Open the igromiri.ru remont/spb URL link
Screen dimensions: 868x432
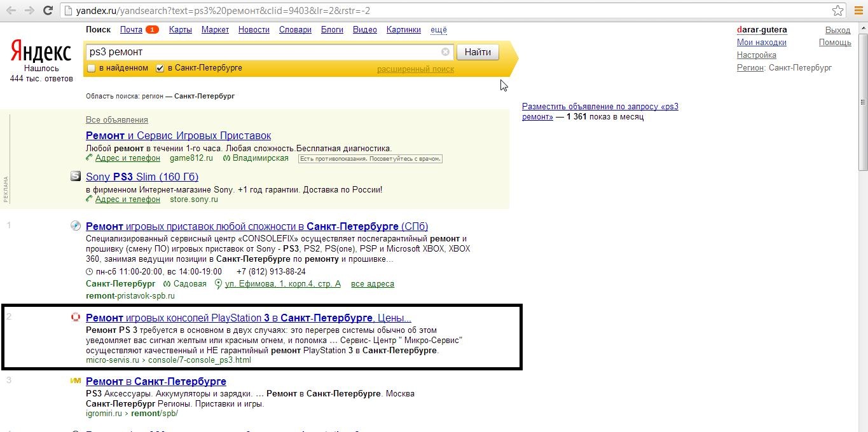coord(132,414)
